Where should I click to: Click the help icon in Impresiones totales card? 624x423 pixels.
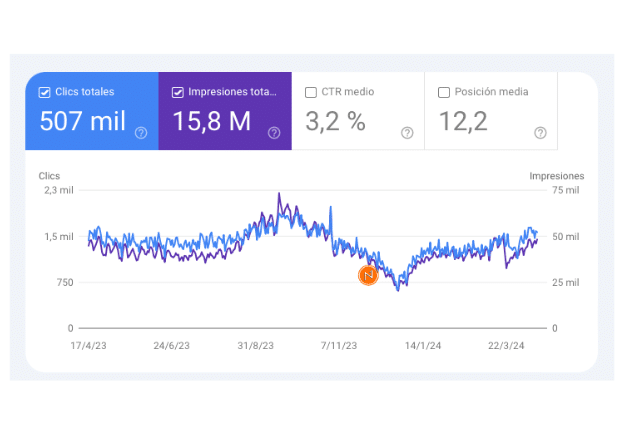274,133
